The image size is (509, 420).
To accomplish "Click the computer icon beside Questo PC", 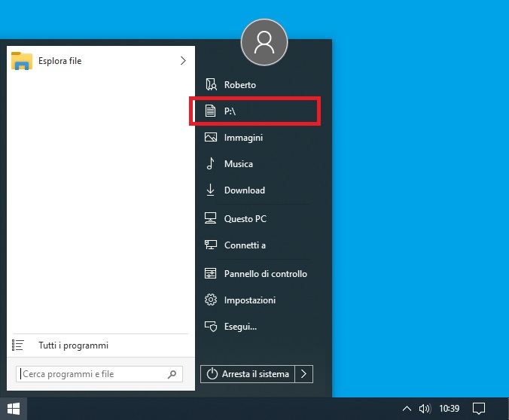I will (211, 218).
